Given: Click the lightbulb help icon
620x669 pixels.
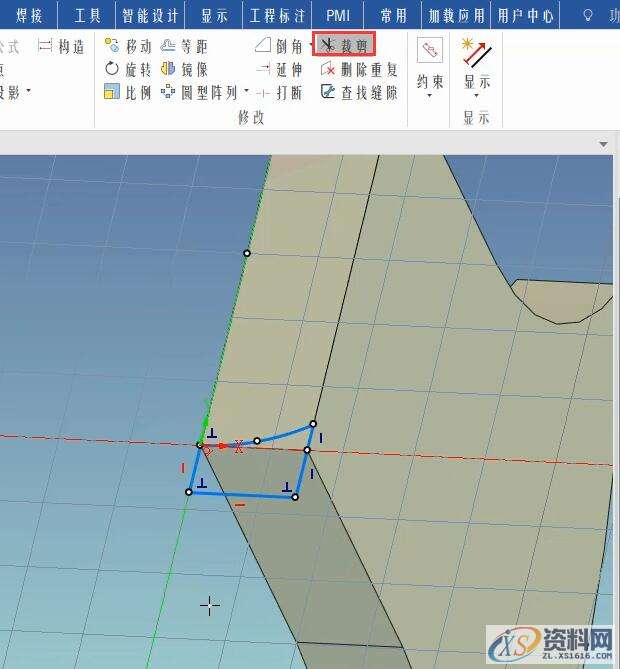Looking at the screenshot, I should [x=588, y=16].
